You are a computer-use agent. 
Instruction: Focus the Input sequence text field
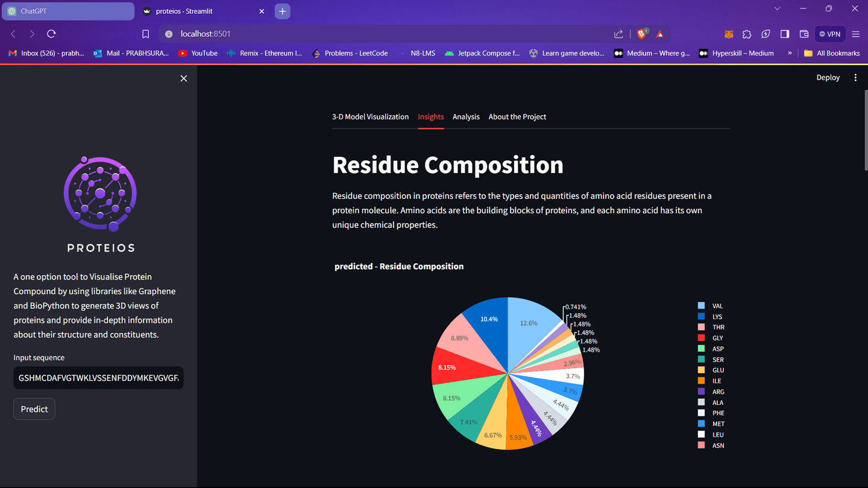99,378
